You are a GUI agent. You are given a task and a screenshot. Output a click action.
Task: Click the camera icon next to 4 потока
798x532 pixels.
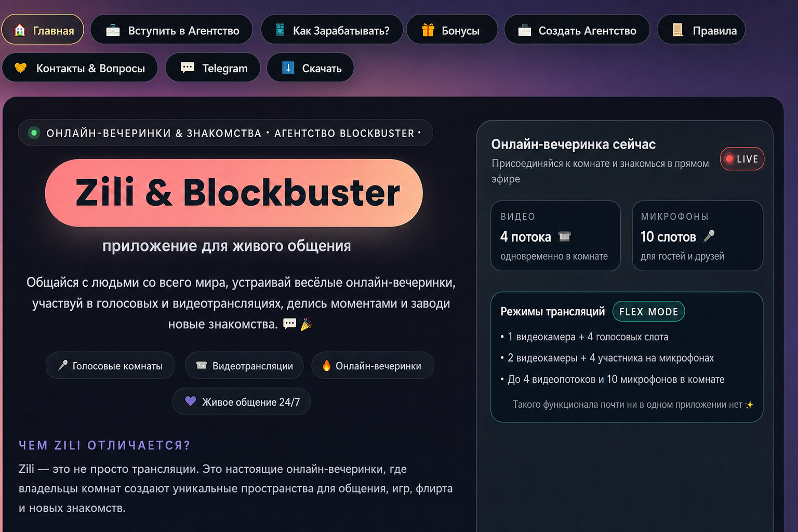pos(565,236)
